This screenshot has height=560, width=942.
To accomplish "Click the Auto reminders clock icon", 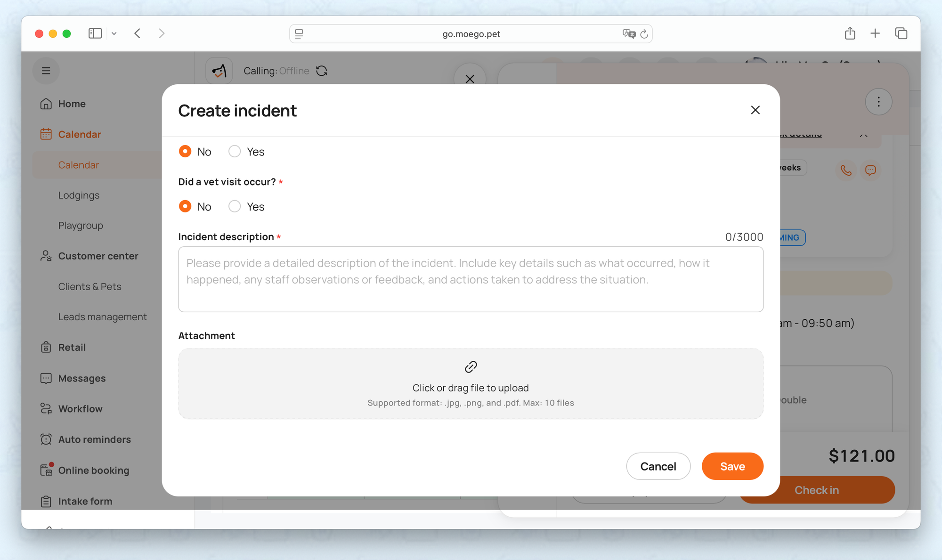I will [46, 439].
